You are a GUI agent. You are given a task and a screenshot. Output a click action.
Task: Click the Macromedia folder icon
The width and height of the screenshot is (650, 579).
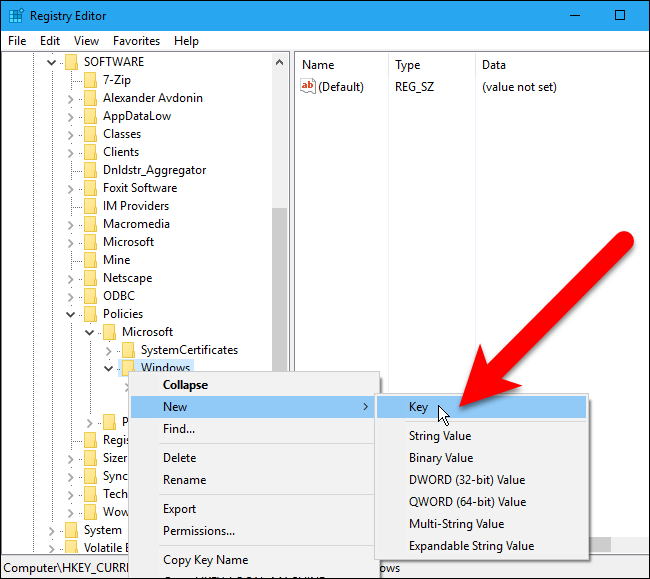[x=90, y=224]
